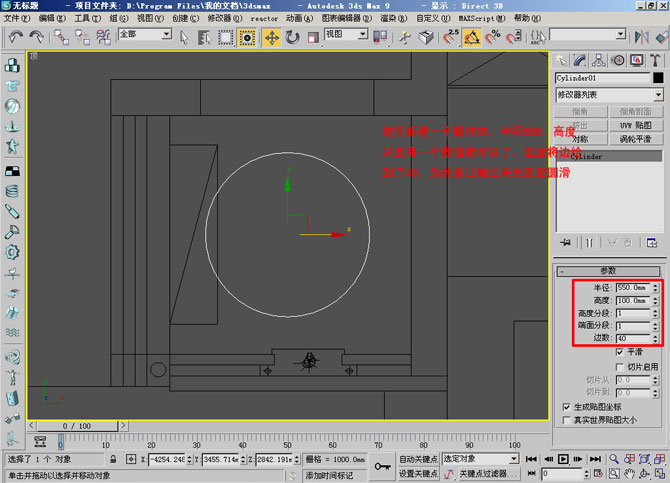Click the Redo arrow icon
670x483 pixels.
click(x=36, y=37)
